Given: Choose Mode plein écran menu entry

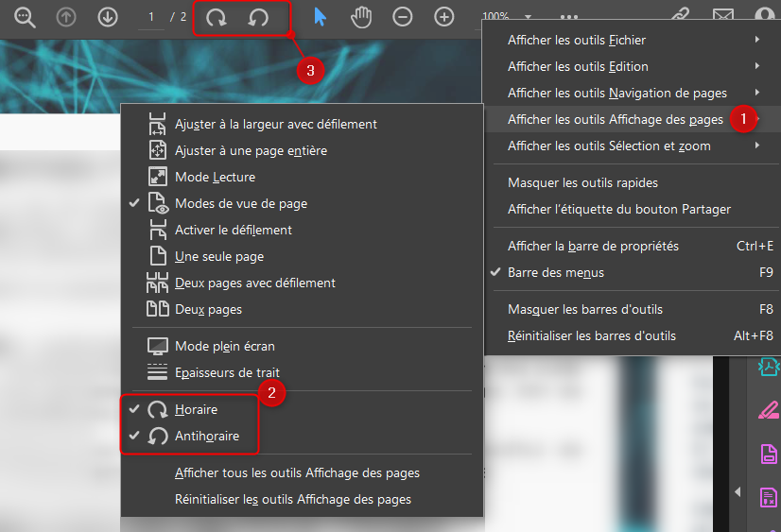Looking at the screenshot, I should 224,347.
